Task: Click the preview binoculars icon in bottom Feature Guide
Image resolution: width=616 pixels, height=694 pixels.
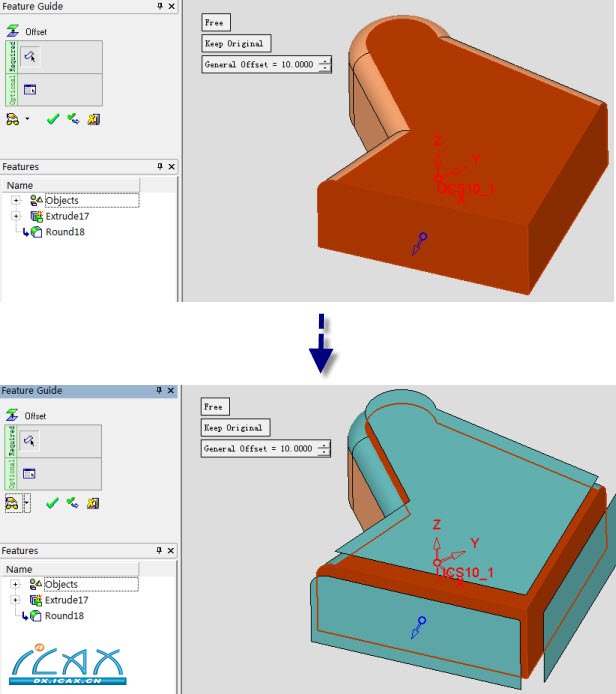Action: point(12,504)
